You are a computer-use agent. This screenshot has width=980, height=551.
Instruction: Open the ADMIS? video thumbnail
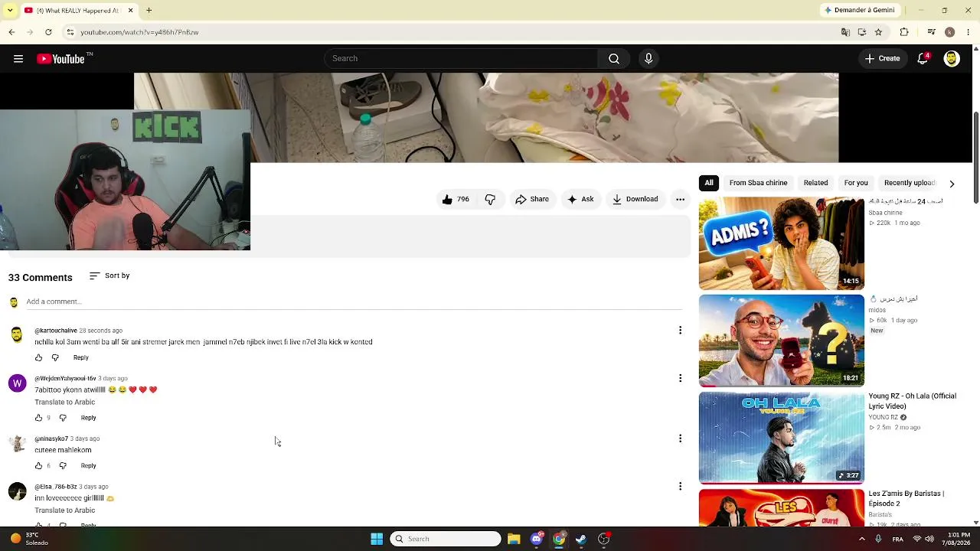(782, 243)
